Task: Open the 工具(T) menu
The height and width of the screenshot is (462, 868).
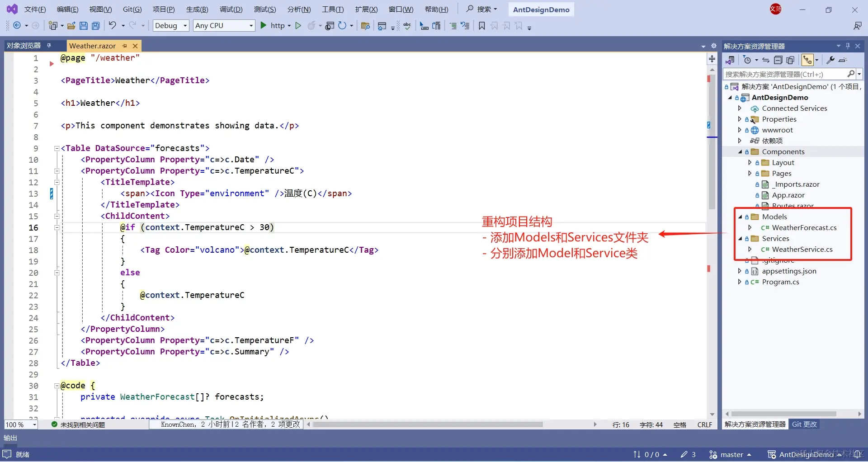Action: click(333, 9)
